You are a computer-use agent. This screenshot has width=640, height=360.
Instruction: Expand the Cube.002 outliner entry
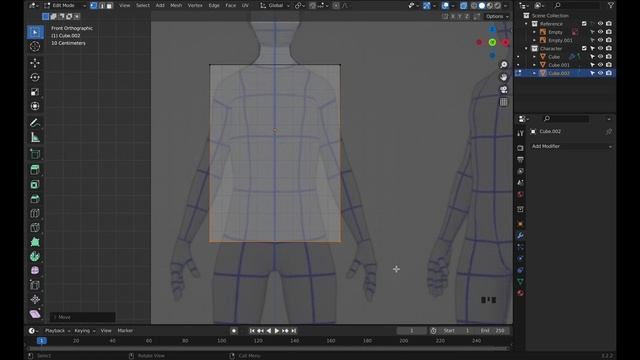point(535,73)
